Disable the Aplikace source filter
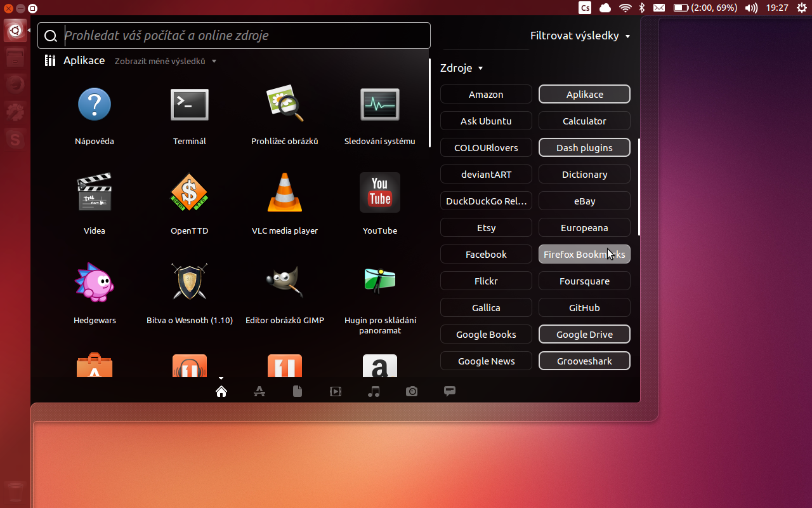The height and width of the screenshot is (508, 812). 584,94
